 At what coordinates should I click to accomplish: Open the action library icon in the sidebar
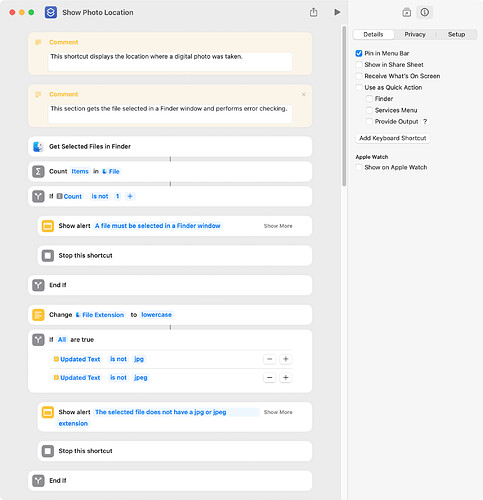tap(406, 13)
